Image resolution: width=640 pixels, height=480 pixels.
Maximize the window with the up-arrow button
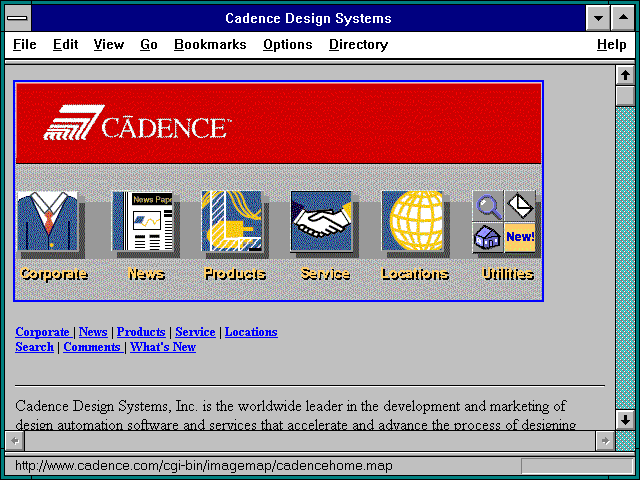click(623, 18)
